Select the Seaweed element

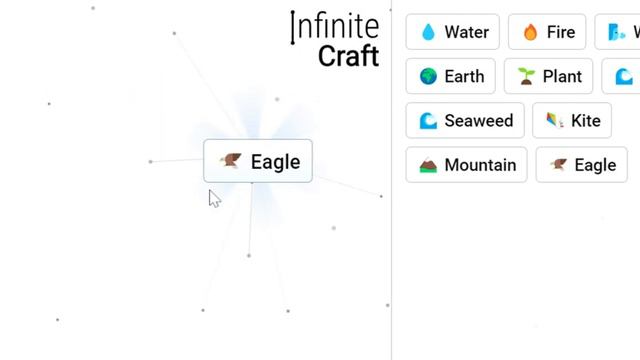(x=465, y=120)
